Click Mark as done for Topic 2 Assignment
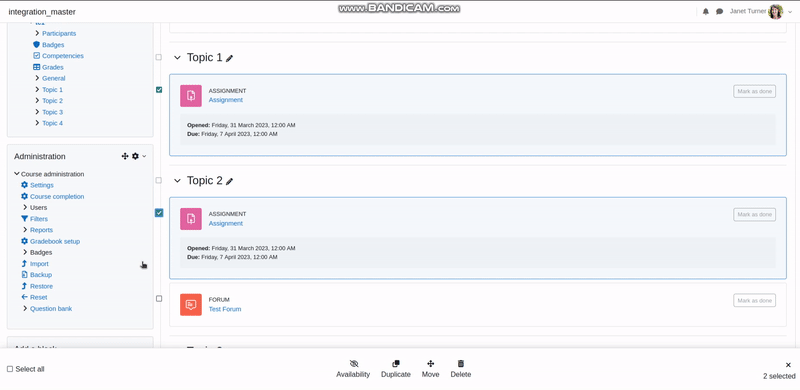Image resolution: width=800 pixels, height=390 pixels. click(x=755, y=214)
